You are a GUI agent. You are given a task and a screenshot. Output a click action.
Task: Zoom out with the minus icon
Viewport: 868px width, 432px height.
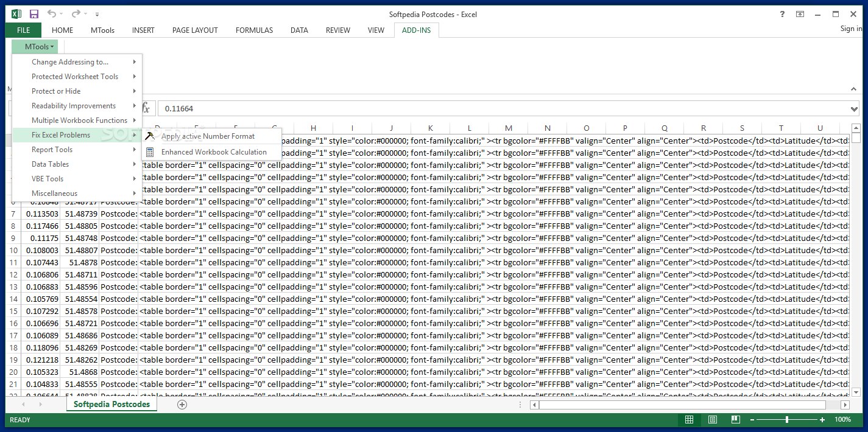753,420
